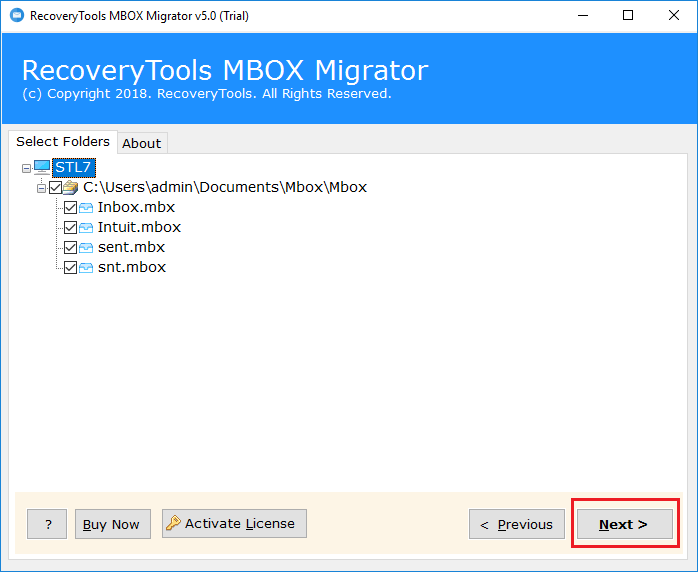Deselect the sent.mbx checkbox

pyautogui.click(x=70, y=247)
